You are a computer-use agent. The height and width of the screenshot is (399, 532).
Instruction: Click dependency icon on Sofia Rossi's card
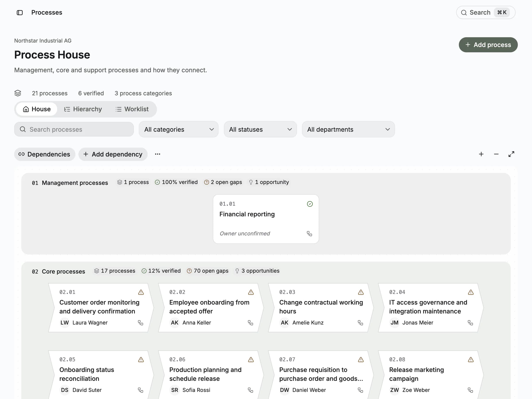point(250,390)
